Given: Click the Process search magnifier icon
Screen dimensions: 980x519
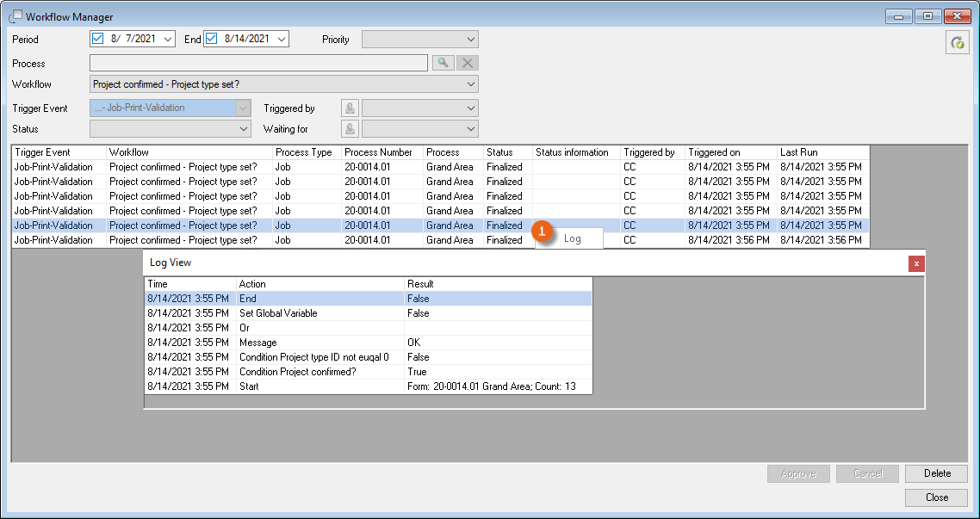Looking at the screenshot, I should 443,63.
